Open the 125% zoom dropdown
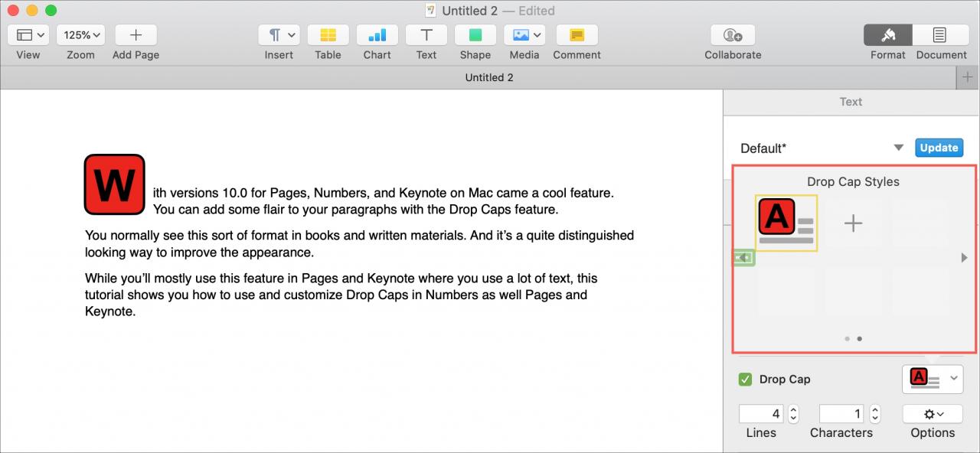The image size is (980, 453). coord(80,35)
